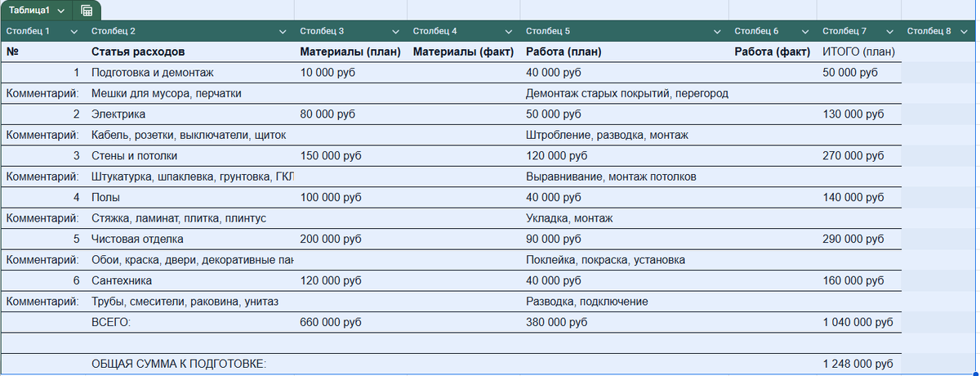Click the '130 000 руб' total cell

tap(859, 114)
